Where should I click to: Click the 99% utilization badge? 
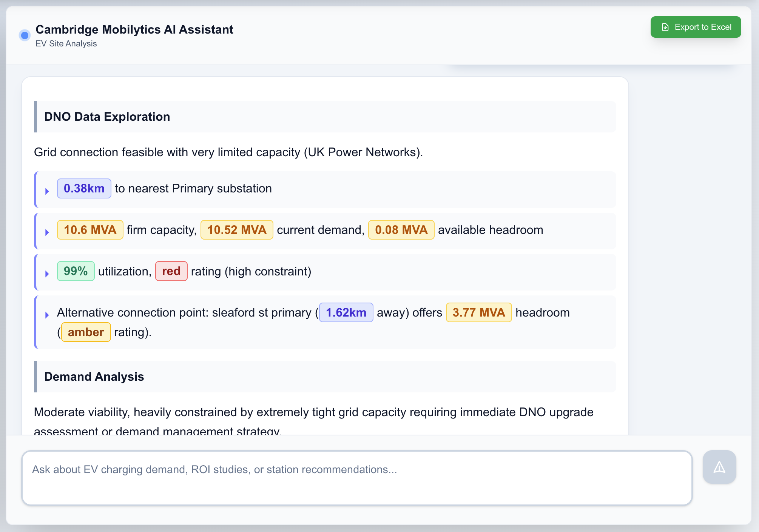point(76,271)
